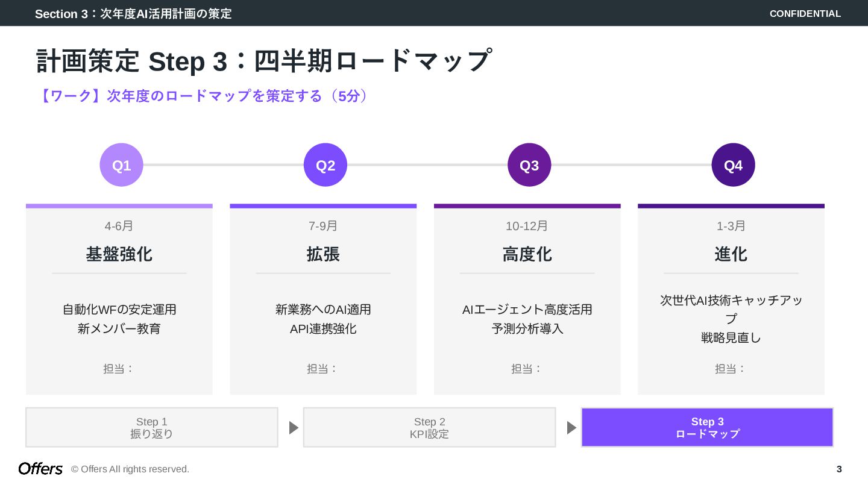Select the Q4 circle icon
Viewport: 868px width, 488px height.
pos(733,165)
